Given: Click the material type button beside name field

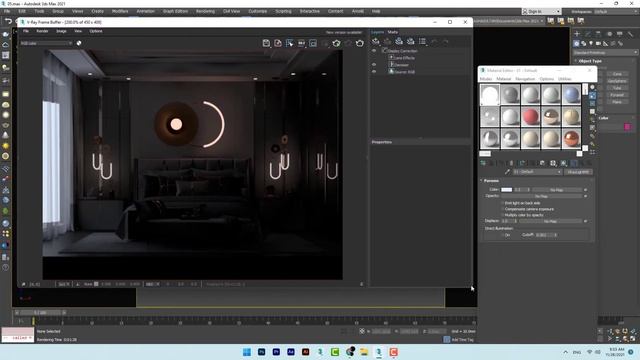Looking at the screenshot, I should [578, 172].
